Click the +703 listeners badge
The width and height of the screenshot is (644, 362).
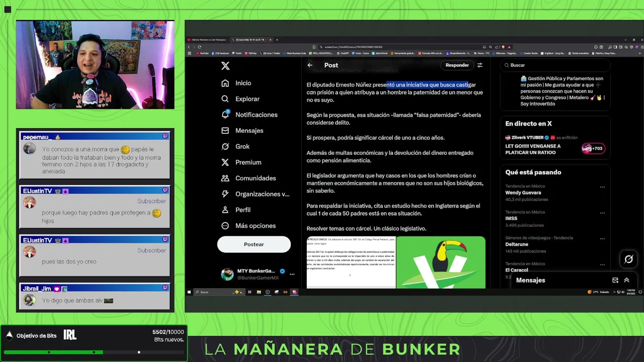593,148
